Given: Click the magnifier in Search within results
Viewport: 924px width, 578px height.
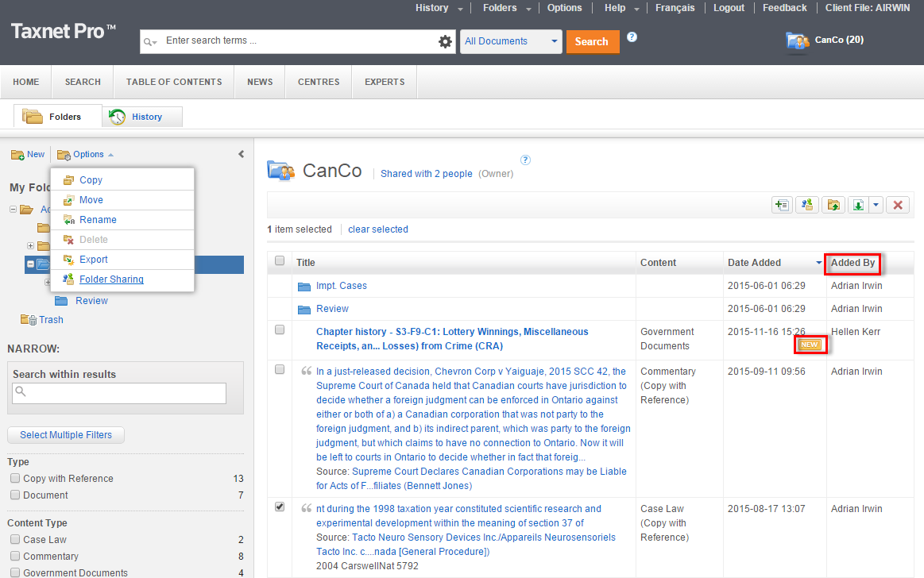Looking at the screenshot, I should (21, 391).
